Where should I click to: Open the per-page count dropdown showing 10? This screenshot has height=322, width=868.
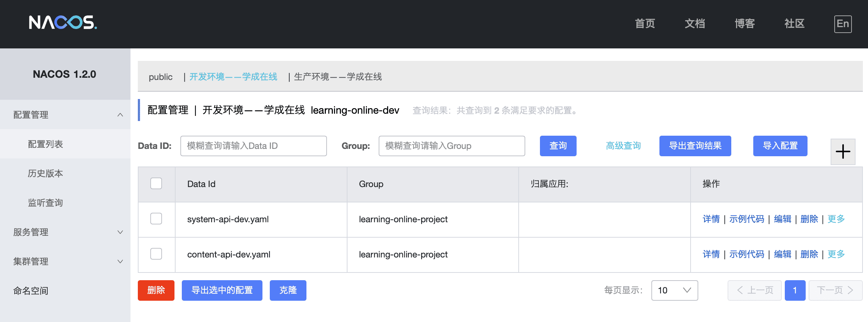coord(674,290)
